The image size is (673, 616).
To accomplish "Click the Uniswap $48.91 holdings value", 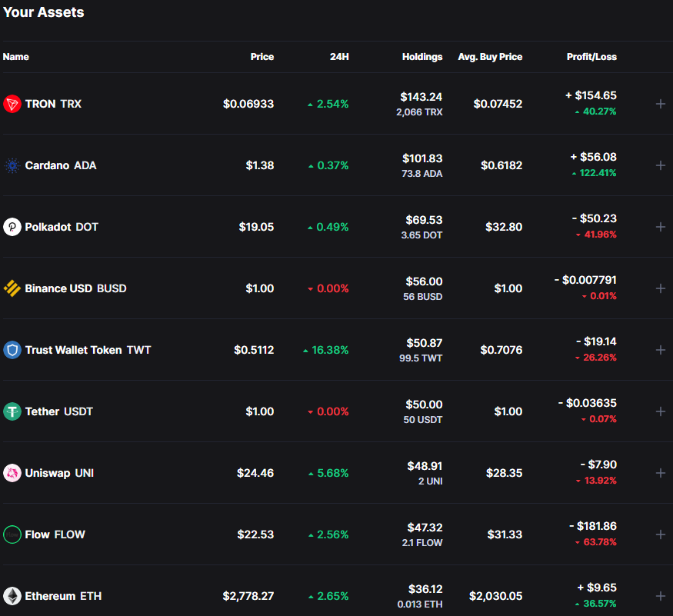I will click(x=425, y=466).
